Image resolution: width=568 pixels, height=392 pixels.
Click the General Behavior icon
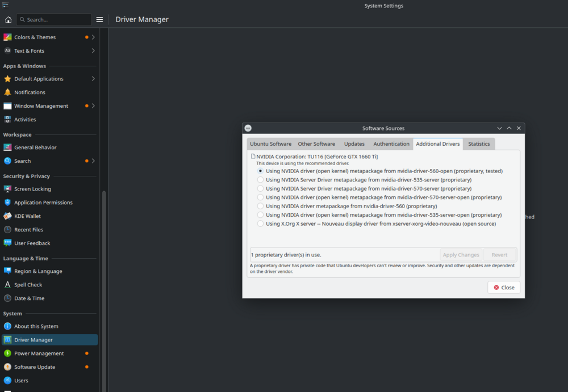click(x=7, y=147)
